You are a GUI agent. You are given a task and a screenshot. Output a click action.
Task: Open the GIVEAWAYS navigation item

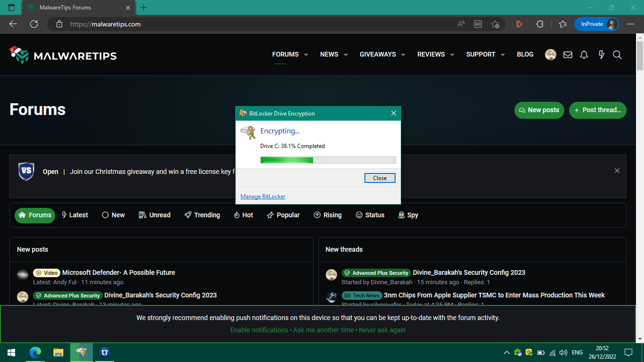point(378,54)
